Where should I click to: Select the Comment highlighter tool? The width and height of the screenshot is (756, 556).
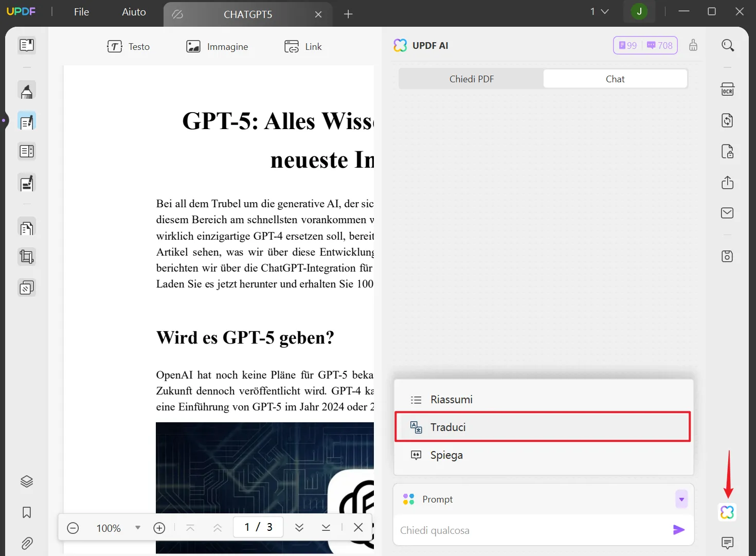point(27,91)
